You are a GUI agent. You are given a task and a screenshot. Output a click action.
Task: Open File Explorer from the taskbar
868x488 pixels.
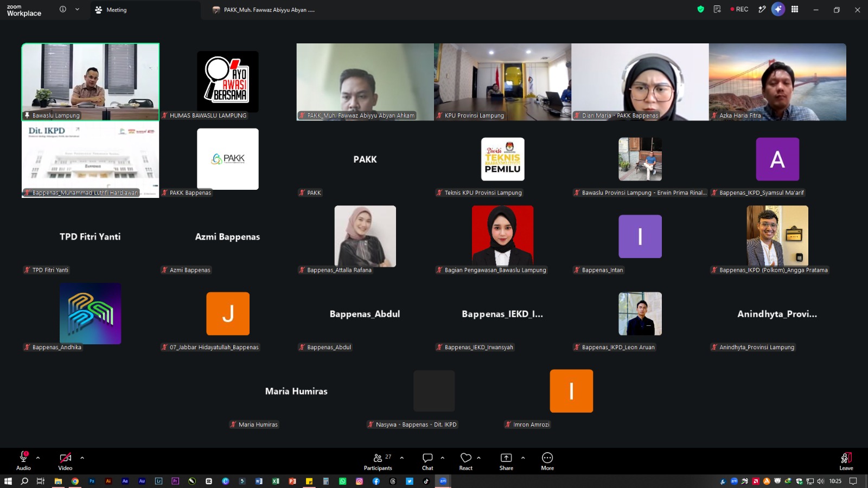point(58,481)
